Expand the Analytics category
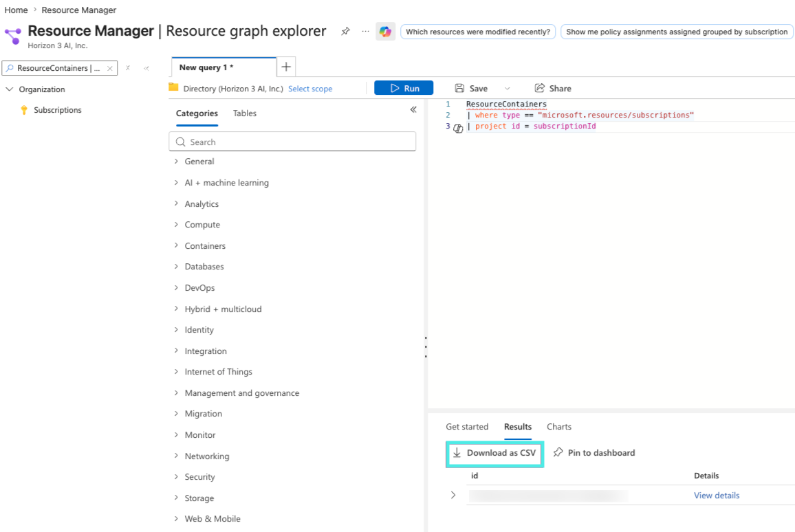This screenshot has width=795, height=532. 176,203
